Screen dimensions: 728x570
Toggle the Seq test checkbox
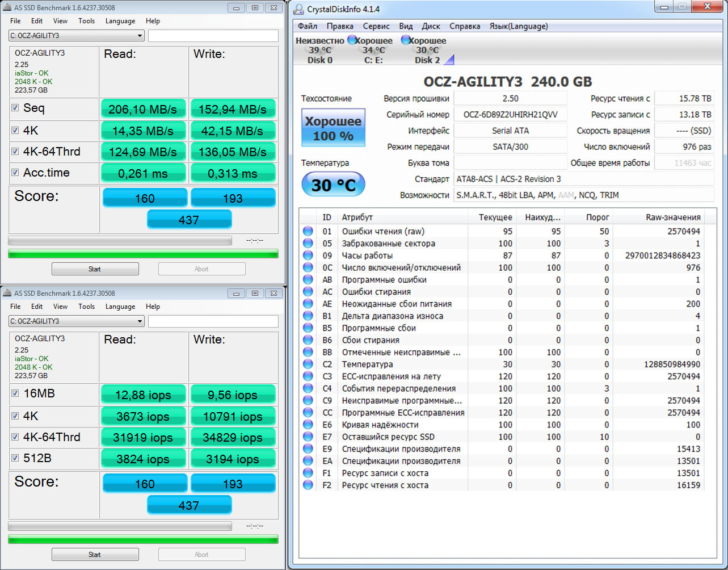(x=15, y=108)
